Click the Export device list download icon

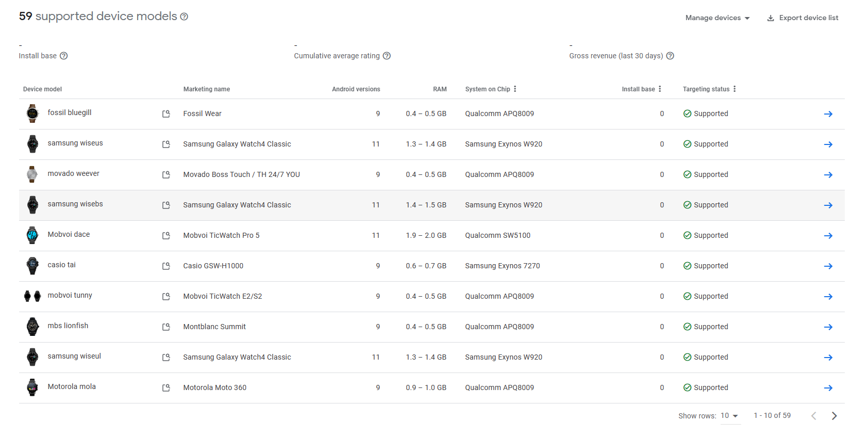pos(771,18)
